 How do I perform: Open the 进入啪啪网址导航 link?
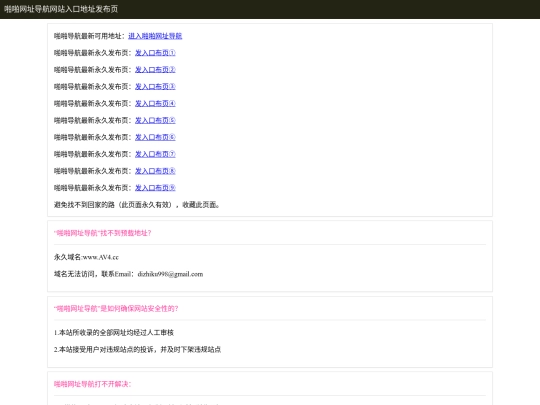coord(155,36)
